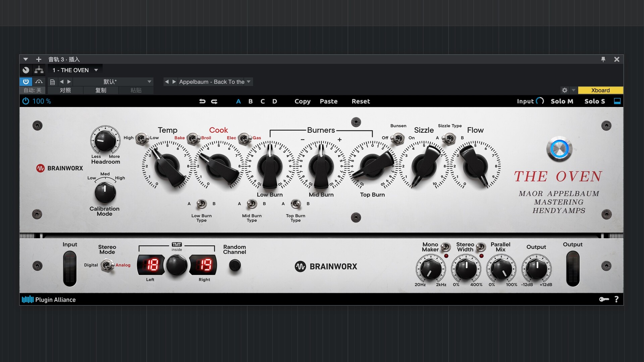Click the Low Burn knob
Viewport: 644px width, 362px height.
pos(270,166)
